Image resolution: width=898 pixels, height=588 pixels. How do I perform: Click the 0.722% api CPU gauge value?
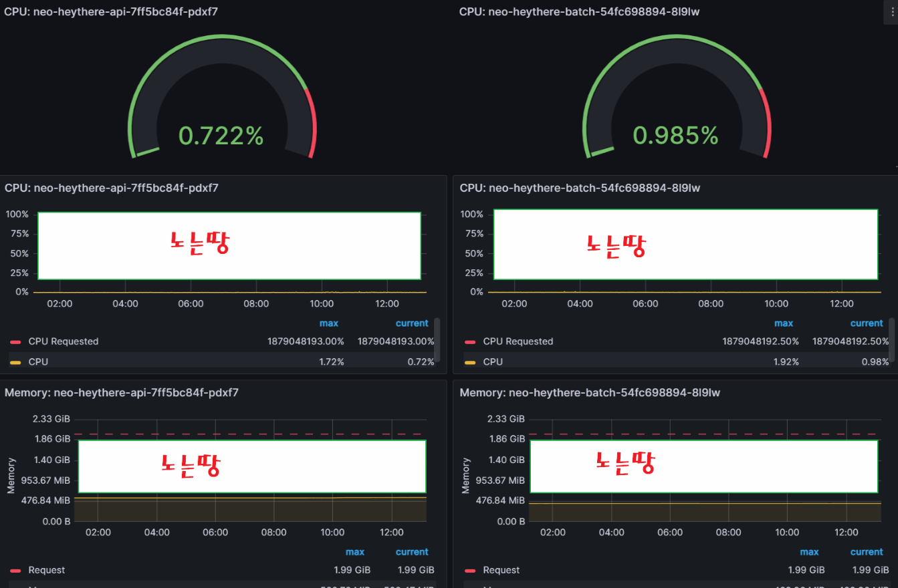coord(221,136)
